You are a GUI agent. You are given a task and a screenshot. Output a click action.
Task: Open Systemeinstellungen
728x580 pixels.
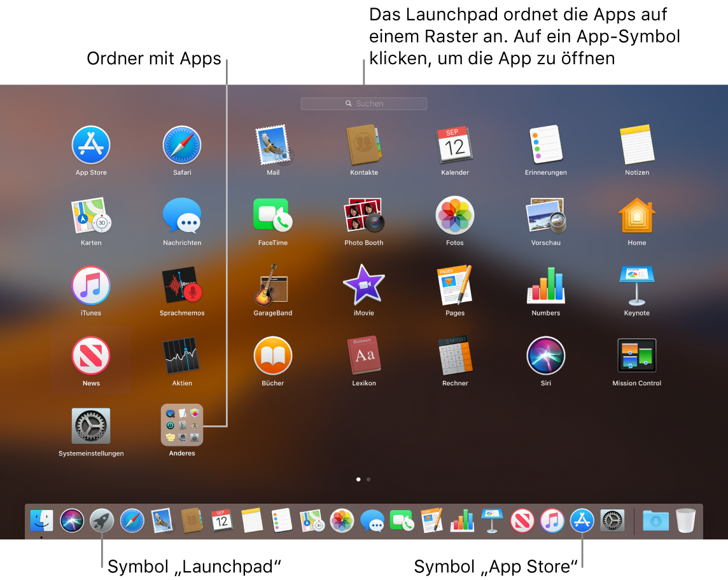91,425
